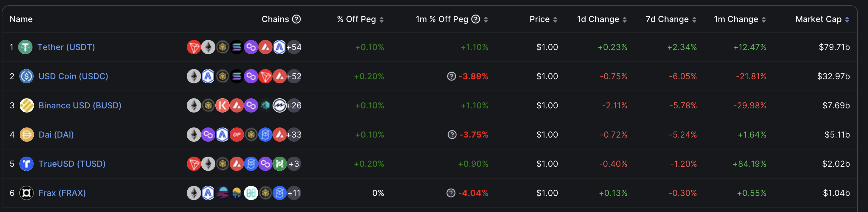Click the Harmony chain icon in Frax's row
868x212 pixels.
(251, 193)
